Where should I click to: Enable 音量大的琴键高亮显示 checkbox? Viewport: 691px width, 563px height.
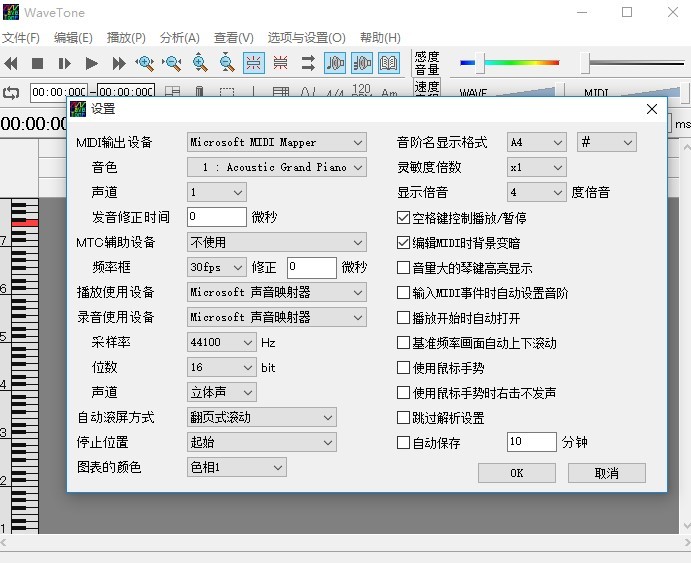click(403, 267)
